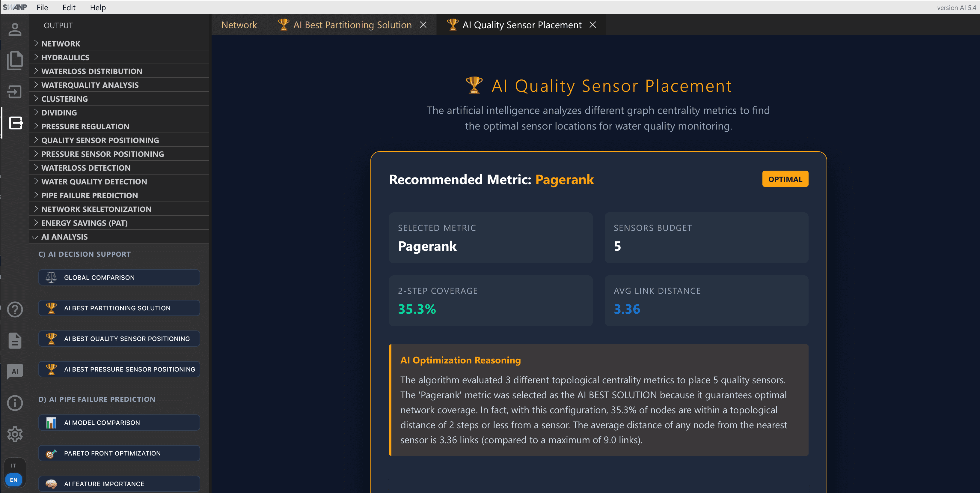
Task: Select the AI Quality Sensor Placement tab
Action: point(521,25)
